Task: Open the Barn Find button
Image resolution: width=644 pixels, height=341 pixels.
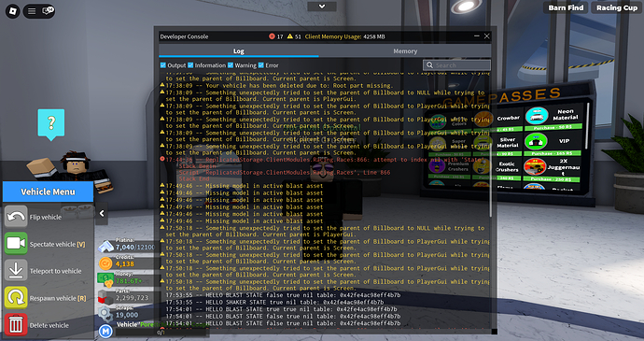Action: click(x=566, y=7)
